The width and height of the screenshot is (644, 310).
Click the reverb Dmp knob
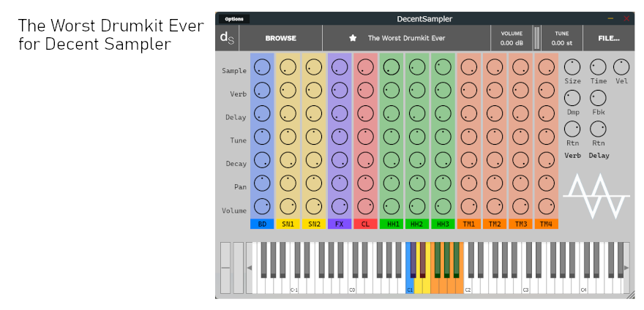tap(572, 98)
